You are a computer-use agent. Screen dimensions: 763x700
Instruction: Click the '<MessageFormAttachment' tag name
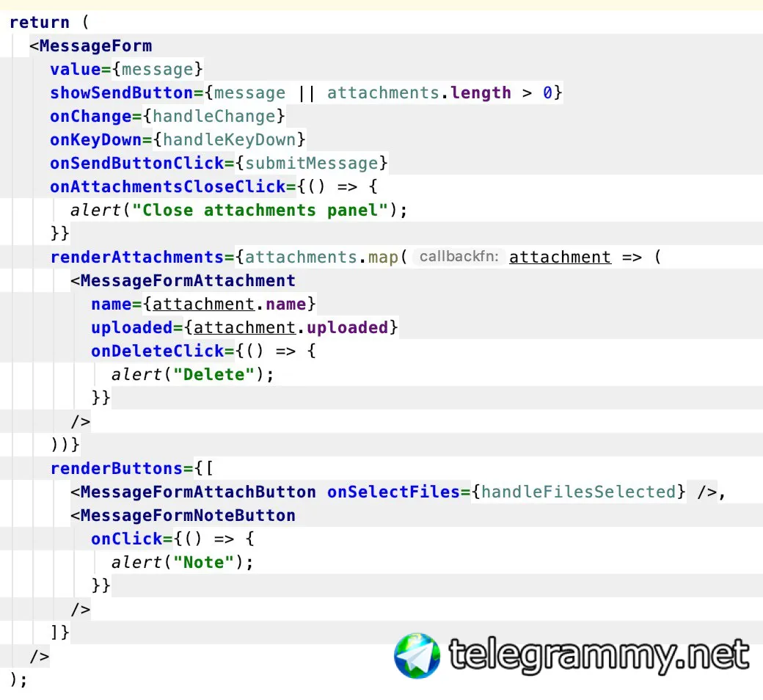pos(183,280)
